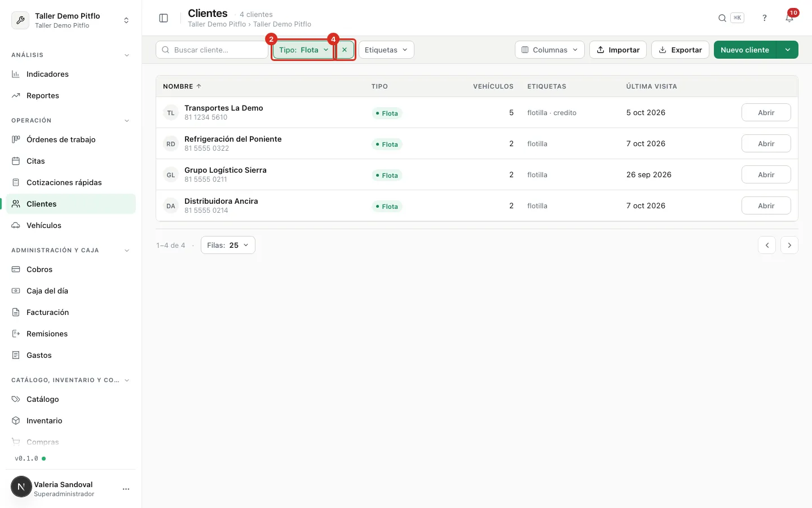Viewport: 812px width, 508px height.
Task: Go to the previous page arrow
Action: pyautogui.click(x=767, y=245)
